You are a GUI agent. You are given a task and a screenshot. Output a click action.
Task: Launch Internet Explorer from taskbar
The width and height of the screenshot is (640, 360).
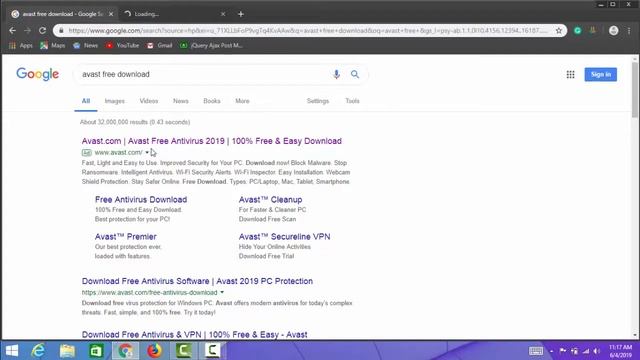(x=38, y=351)
